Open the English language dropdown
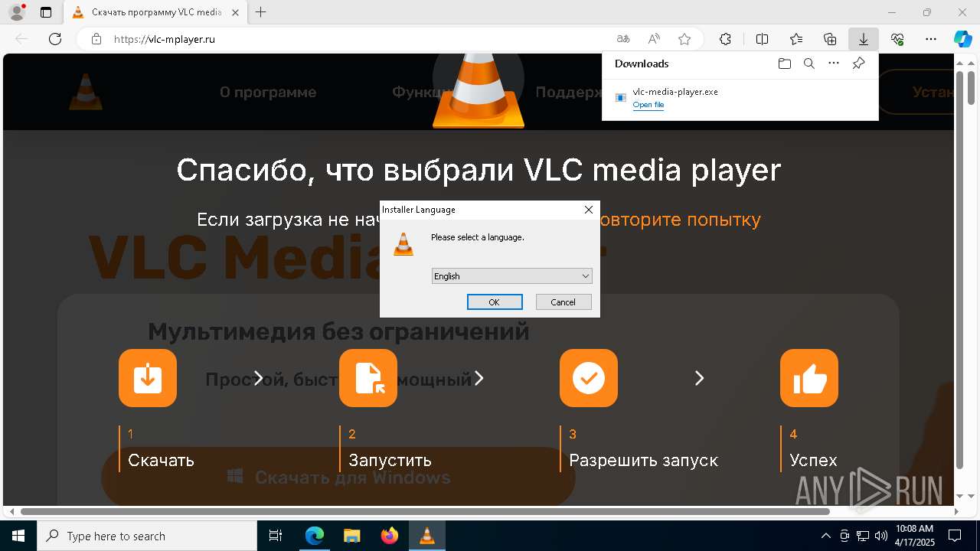Screen dimensions: 980x551 [x=512, y=276]
